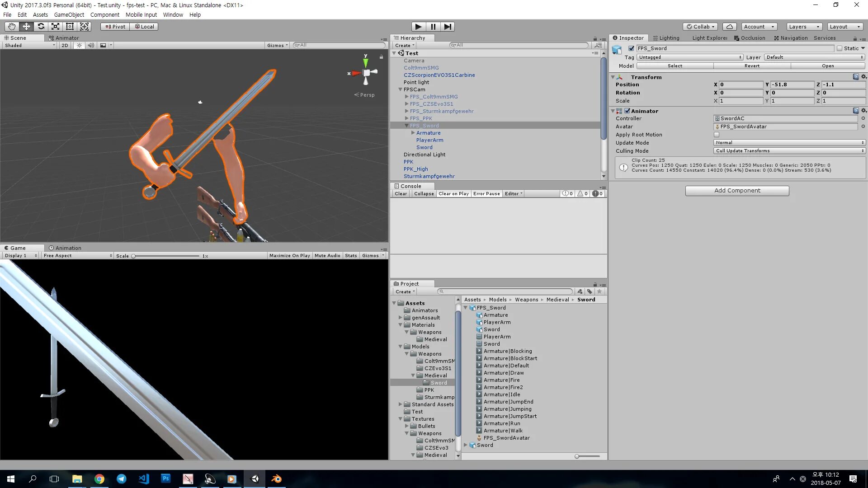Click the Step frame button
This screenshot has width=868, height=488.
pos(447,27)
